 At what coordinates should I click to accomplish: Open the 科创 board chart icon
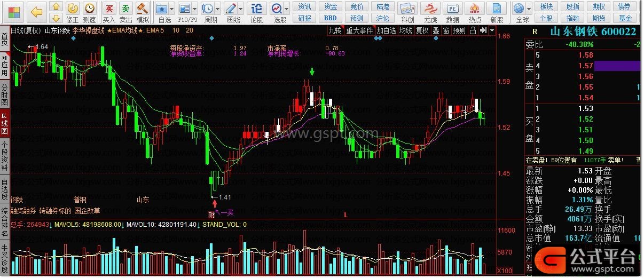(407, 8)
